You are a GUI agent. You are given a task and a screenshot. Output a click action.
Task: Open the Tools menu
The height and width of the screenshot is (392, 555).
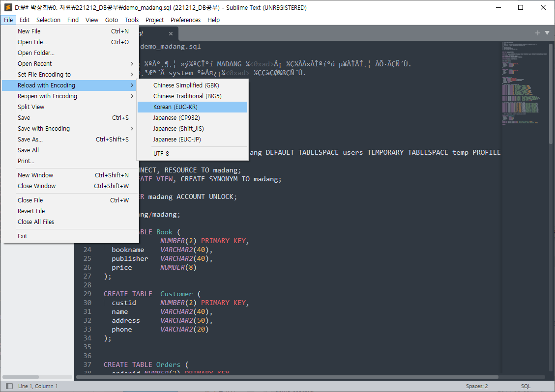132,20
